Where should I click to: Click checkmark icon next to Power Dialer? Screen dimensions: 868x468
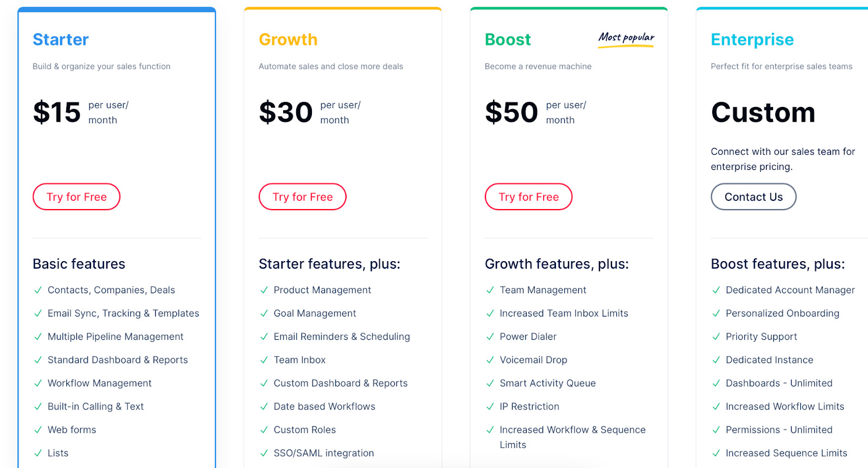490,337
